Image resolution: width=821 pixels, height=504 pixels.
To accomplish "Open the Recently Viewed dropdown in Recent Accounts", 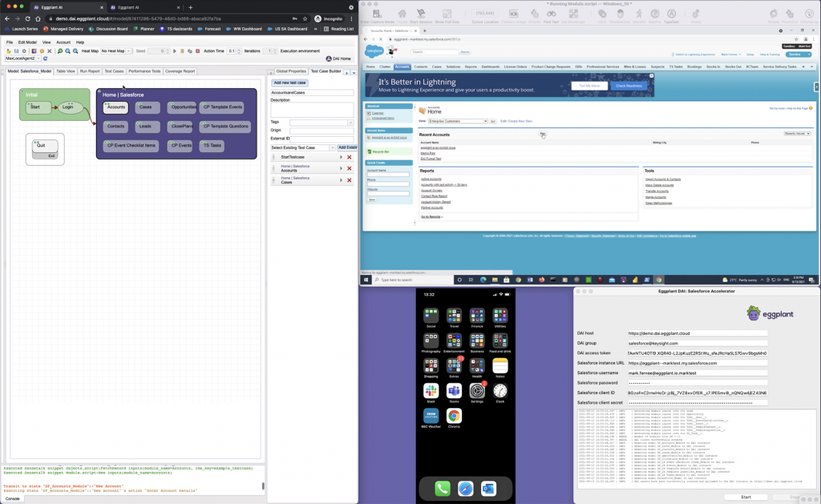I will (797, 134).
